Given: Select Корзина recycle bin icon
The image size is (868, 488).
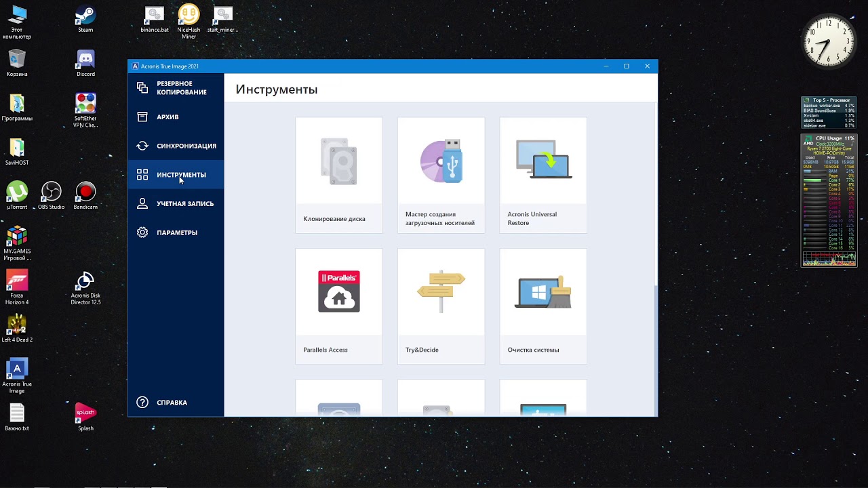Looking at the screenshot, I should point(17,64).
